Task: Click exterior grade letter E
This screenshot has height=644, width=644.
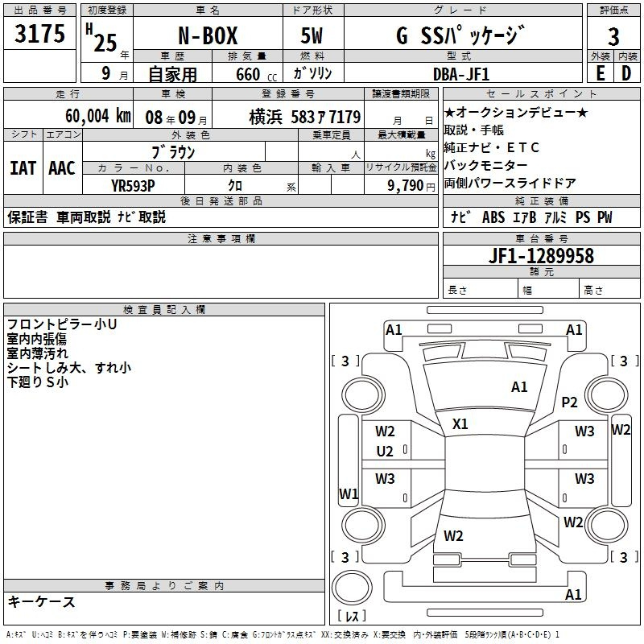Action: coord(600,73)
